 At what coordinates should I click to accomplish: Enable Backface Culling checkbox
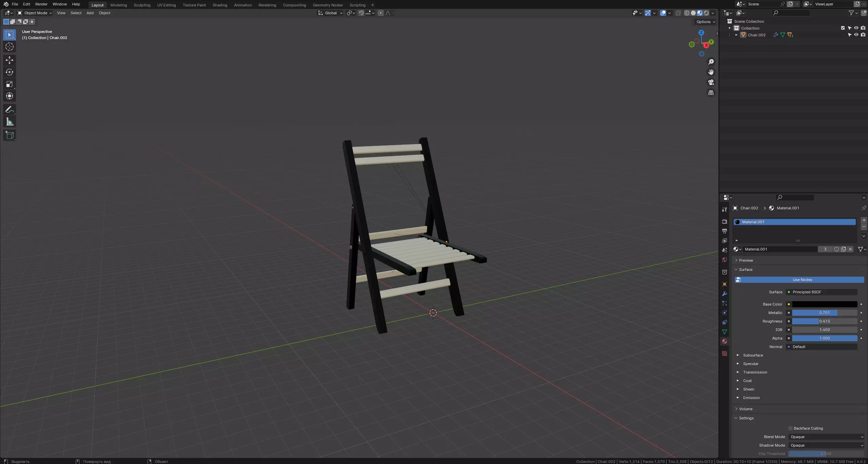791,428
